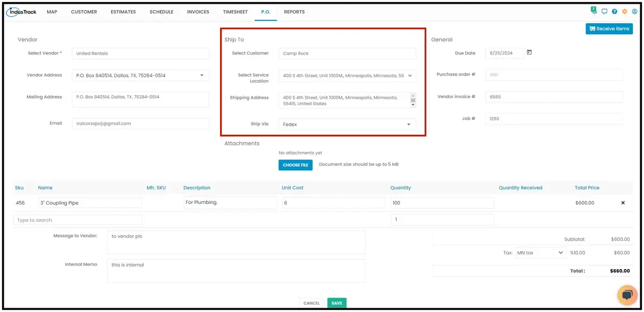Screen dimensions: 644x312
Task: Click the Type to search item field
Action: click(x=78, y=220)
